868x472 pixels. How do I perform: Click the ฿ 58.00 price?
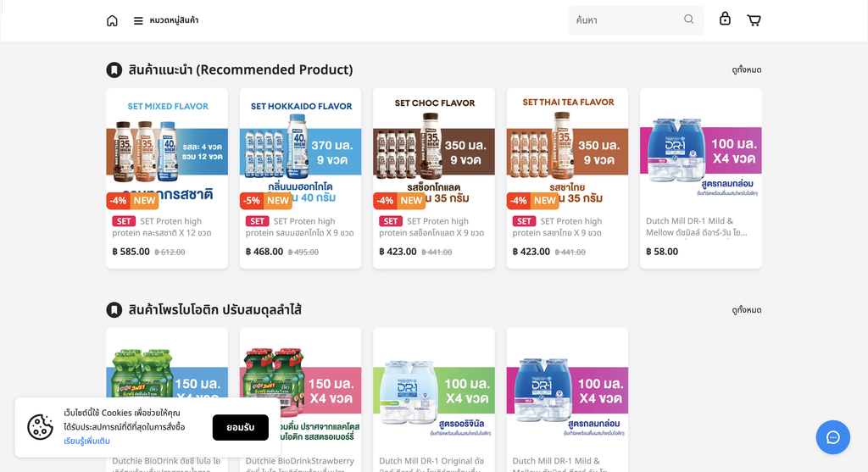[x=661, y=252]
